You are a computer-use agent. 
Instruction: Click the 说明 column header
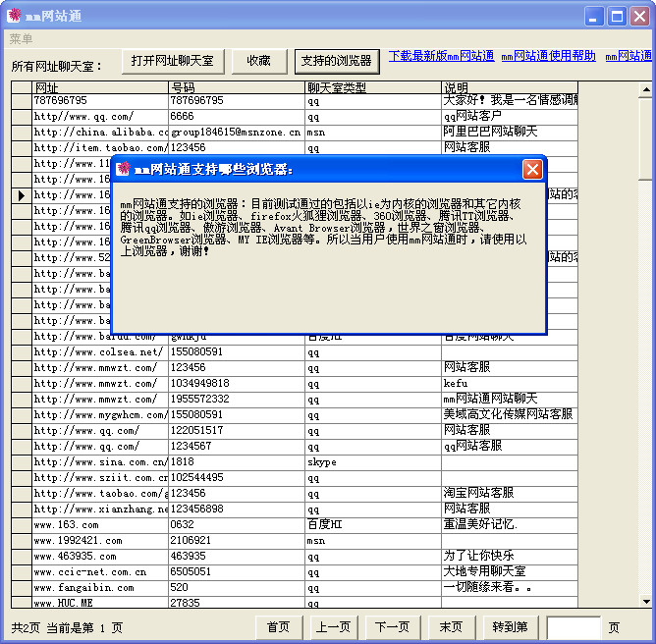click(x=510, y=87)
